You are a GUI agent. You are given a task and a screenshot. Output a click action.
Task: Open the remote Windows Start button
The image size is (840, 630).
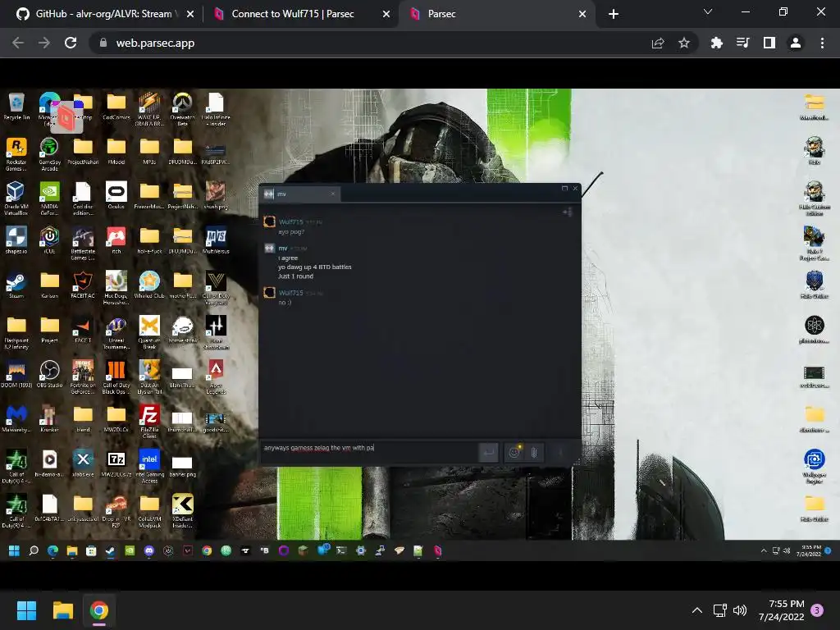pos(14,550)
